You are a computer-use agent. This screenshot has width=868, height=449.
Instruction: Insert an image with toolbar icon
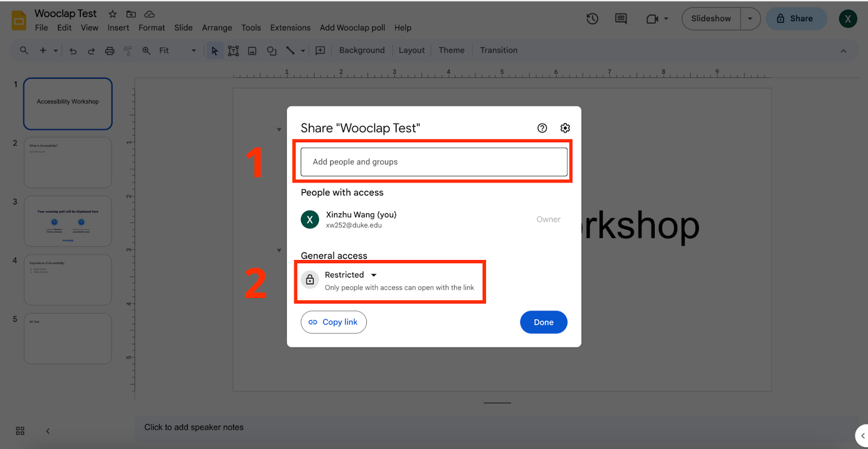(x=252, y=50)
